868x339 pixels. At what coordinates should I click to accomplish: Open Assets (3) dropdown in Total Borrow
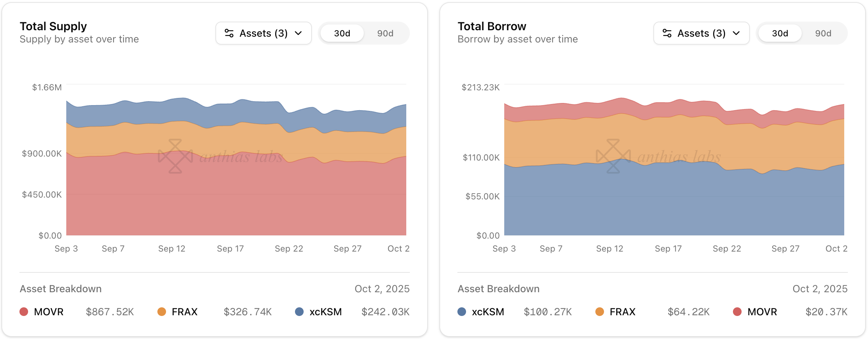pyautogui.click(x=701, y=33)
